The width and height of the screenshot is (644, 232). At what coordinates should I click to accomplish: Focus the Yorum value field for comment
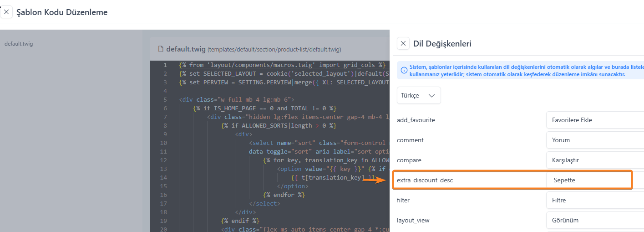click(594, 140)
